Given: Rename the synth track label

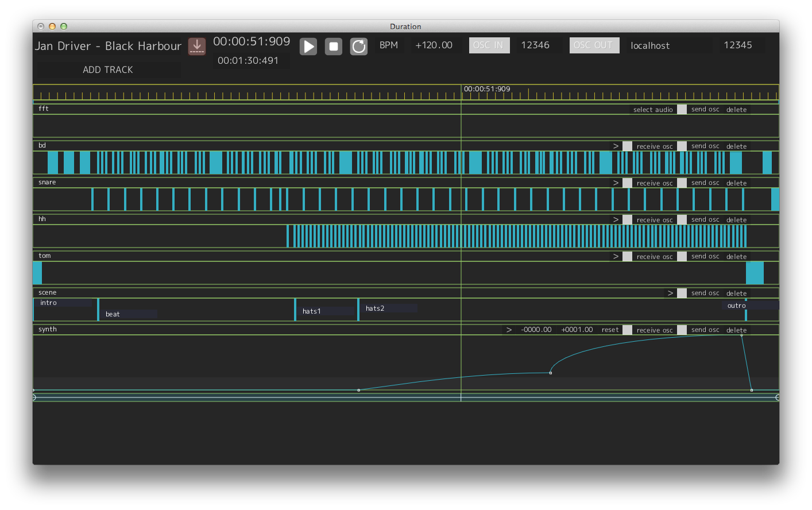Looking at the screenshot, I should coord(48,329).
